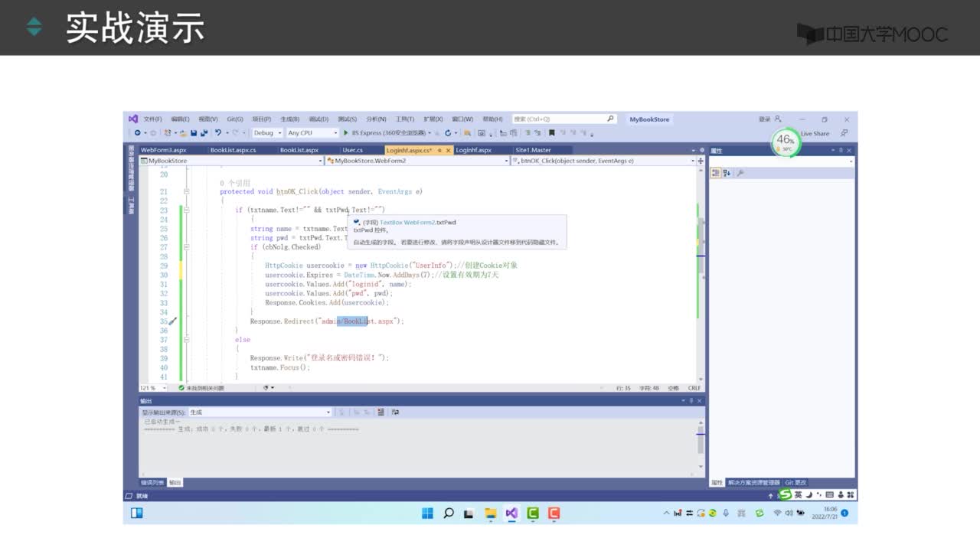Click the Visual Studio logo icon
980x551 pixels.
pyautogui.click(x=133, y=119)
